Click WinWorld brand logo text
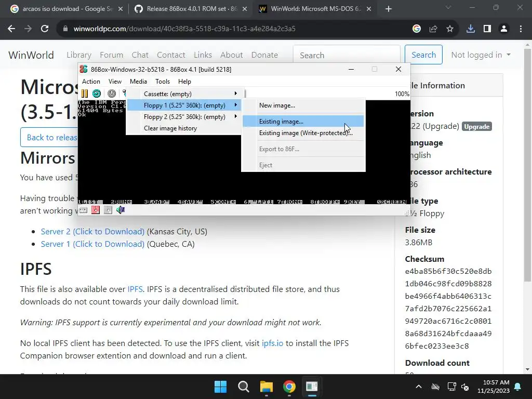The image size is (532, 399). pyautogui.click(x=31, y=55)
